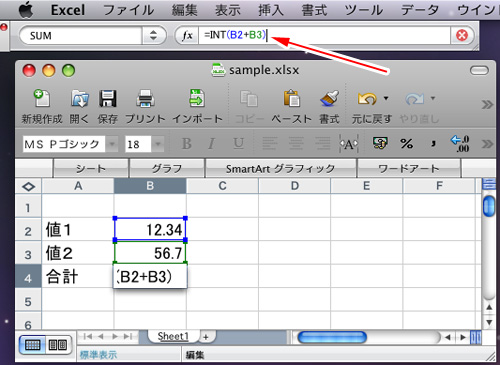Switch to normal view toggle at bottom-left
The height and width of the screenshot is (365, 500).
click(32, 345)
